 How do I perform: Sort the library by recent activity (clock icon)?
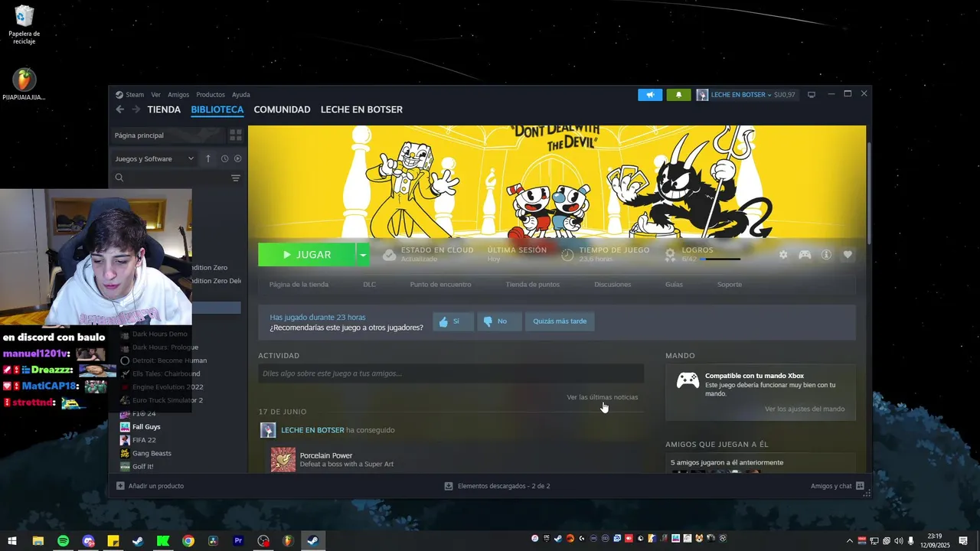(x=224, y=158)
